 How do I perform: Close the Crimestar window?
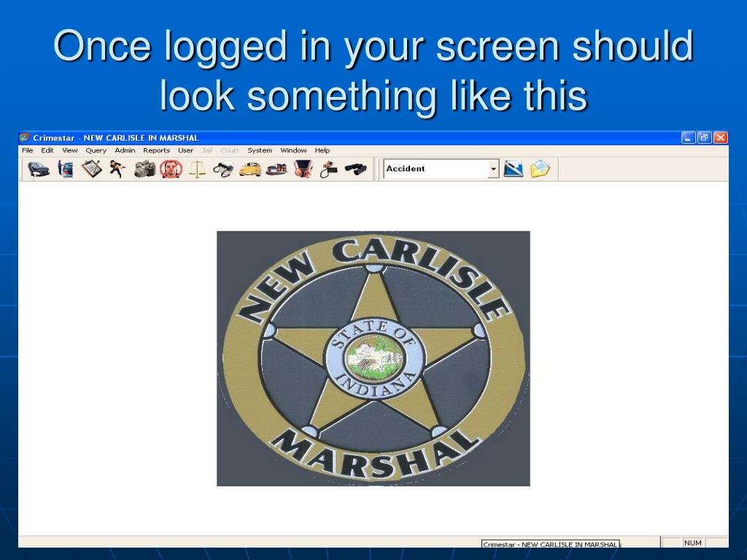(720, 138)
